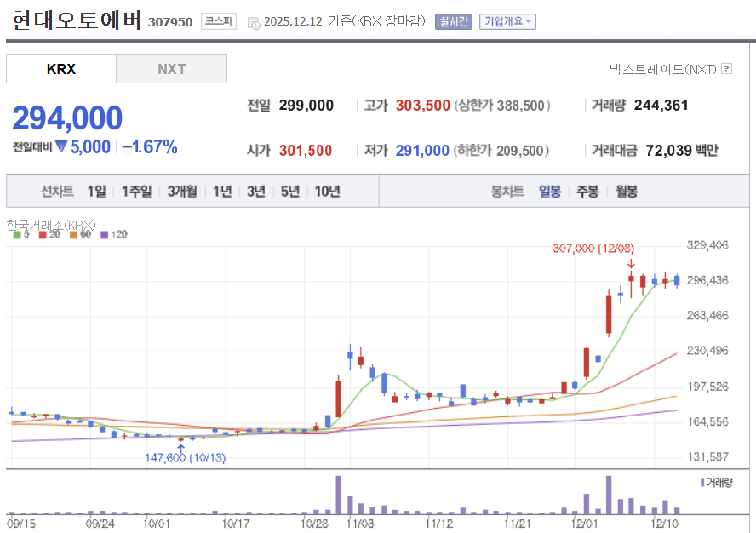Open the 기업개요 dropdown menu
Viewport: 756px width, 533px height.
point(507,22)
